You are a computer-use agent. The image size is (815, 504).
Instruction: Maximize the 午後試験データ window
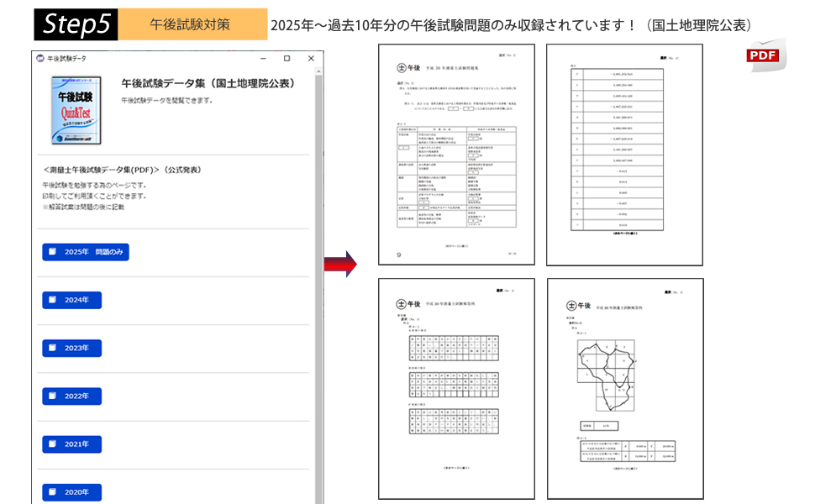click(287, 59)
